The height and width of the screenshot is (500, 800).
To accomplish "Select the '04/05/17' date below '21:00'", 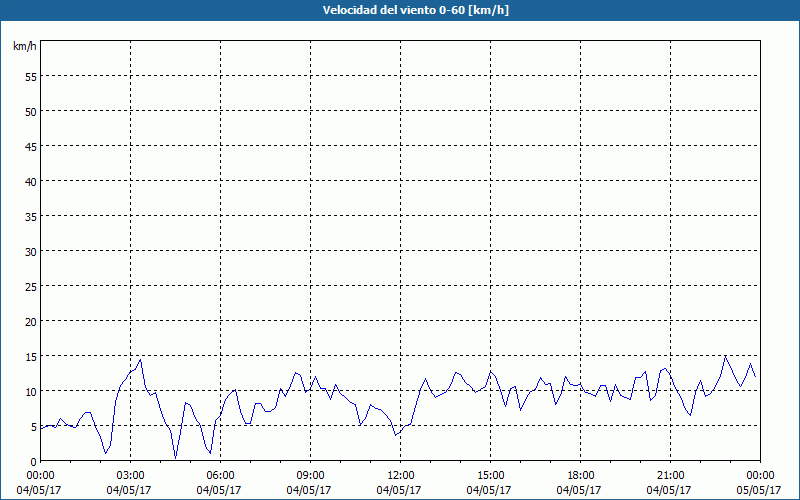I will click(x=669, y=490).
